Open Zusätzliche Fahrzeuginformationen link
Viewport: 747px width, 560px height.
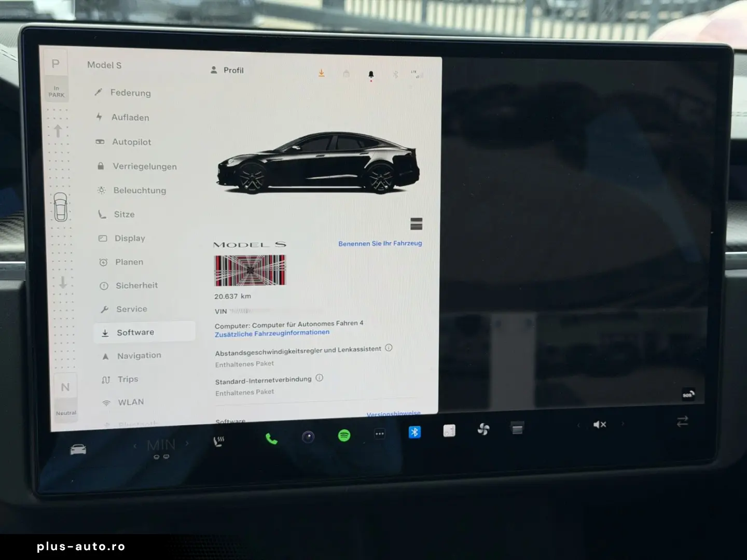[272, 333]
